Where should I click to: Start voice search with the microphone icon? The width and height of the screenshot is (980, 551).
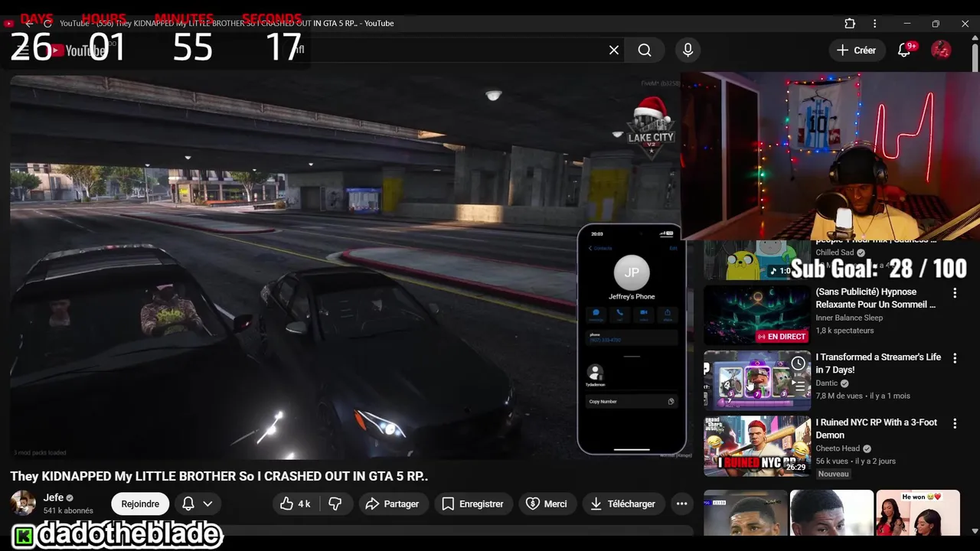(688, 50)
